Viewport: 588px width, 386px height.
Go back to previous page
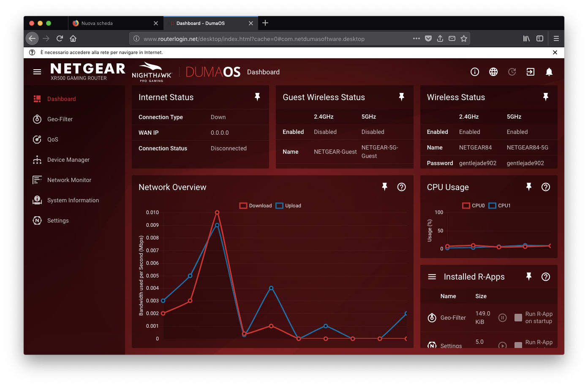32,38
